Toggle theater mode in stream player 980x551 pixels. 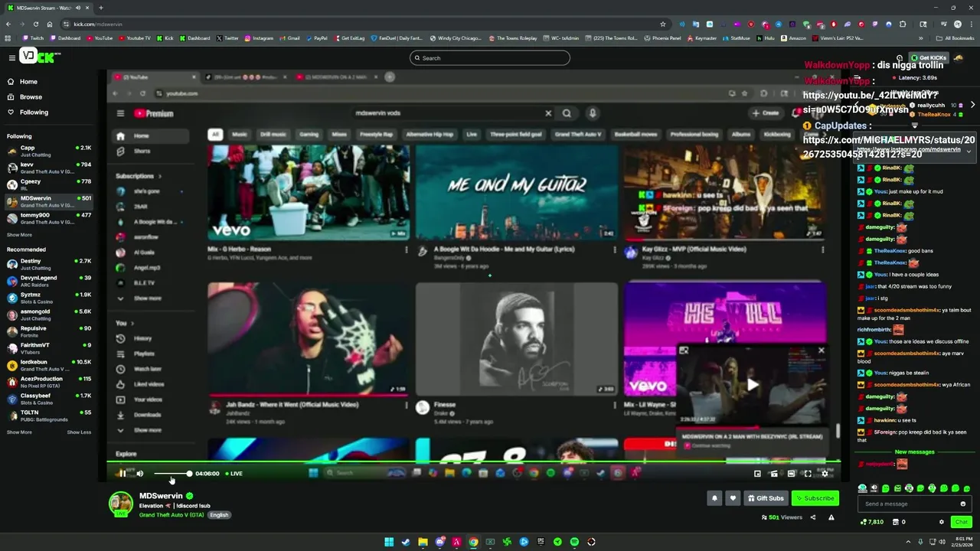pos(791,474)
